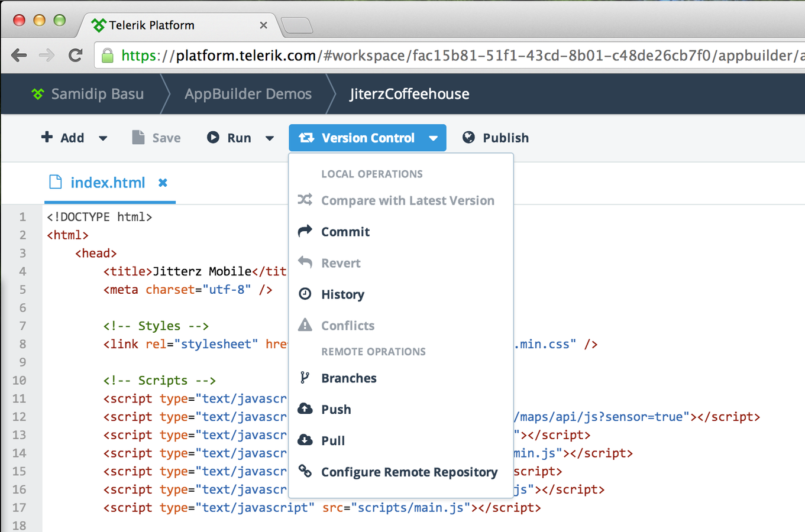Click the Commit arrow icon
The width and height of the screenshot is (805, 532).
click(x=305, y=231)
